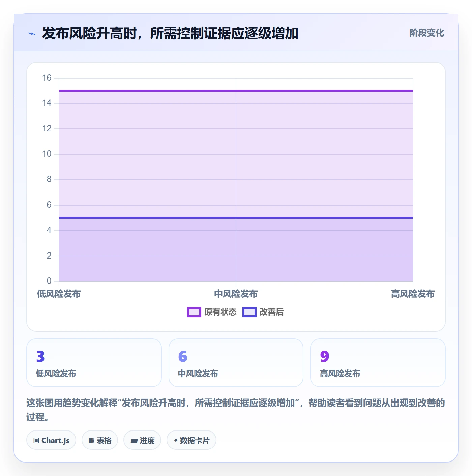Click the 原有状态 legend label
This screenshot has width=472, height=476.
(x=220, y=312)
